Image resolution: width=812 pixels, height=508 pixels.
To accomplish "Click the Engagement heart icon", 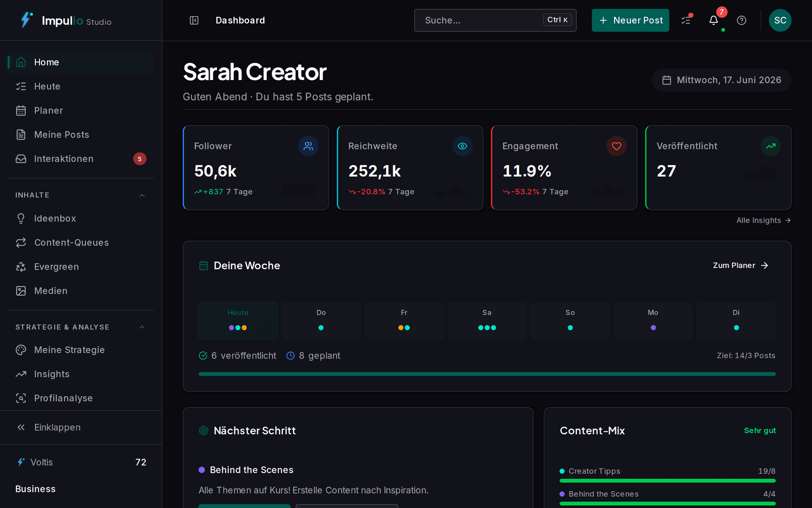I will click(x=617, y=146).
